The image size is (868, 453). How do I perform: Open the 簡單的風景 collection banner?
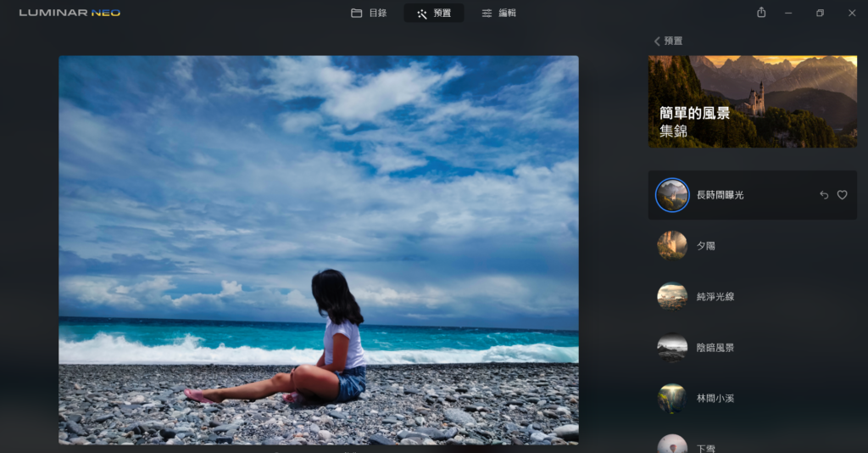(753, 101)
